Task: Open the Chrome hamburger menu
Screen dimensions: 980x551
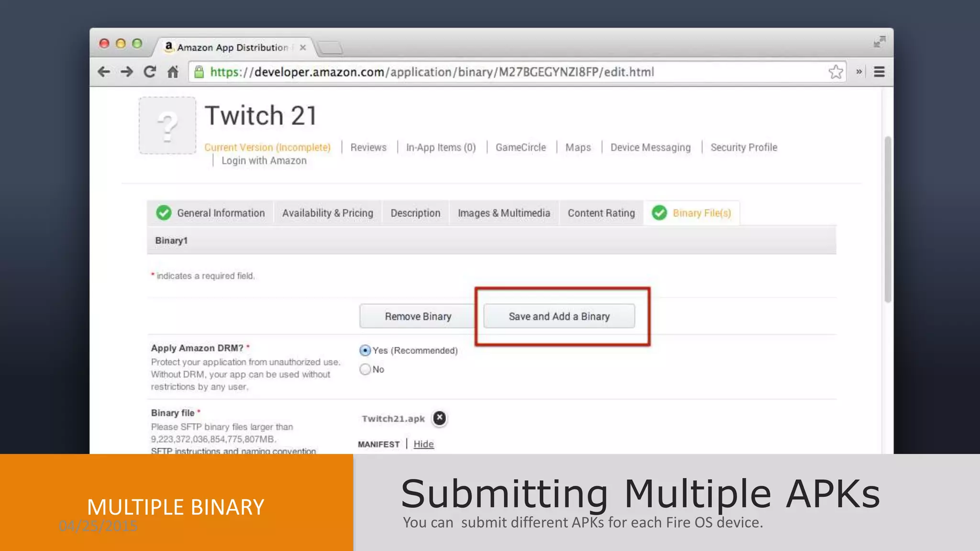Action: [879, 72]
